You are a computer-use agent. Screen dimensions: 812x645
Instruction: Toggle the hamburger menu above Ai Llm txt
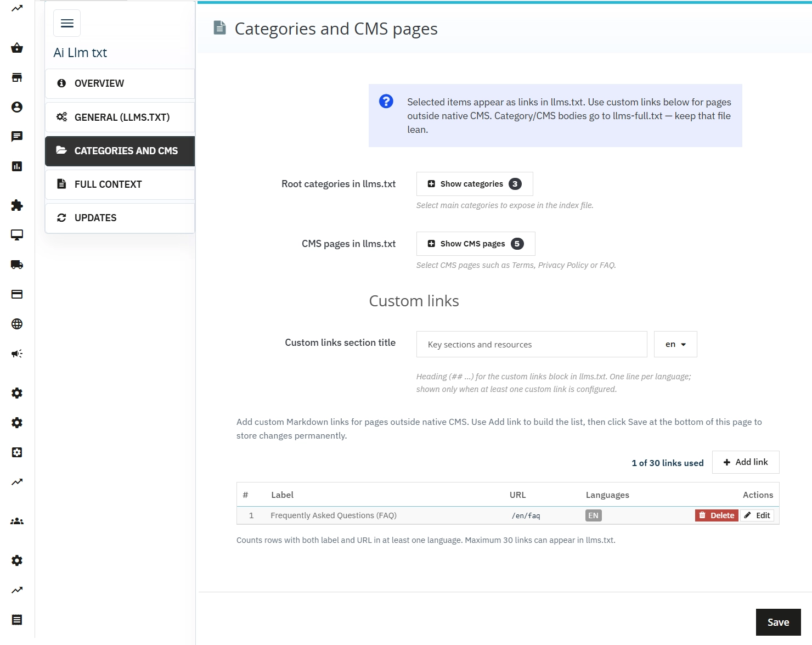[x=67, y=23]
